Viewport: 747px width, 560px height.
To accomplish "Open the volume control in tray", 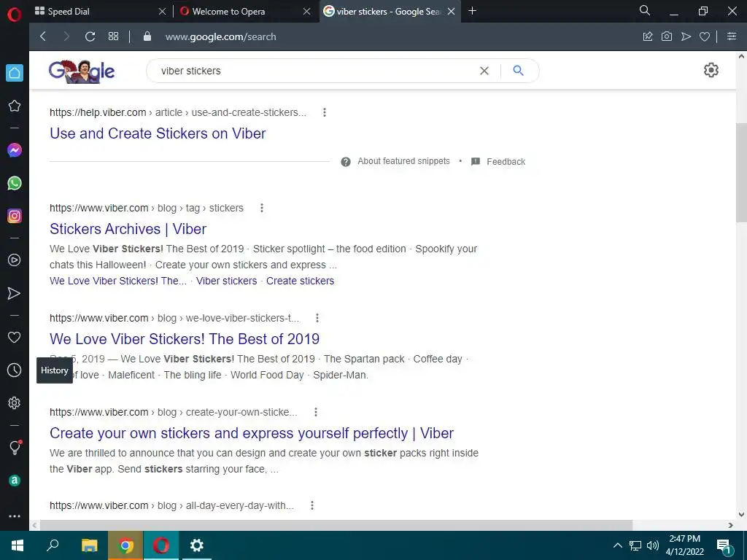I will pyautogui.click(x=653, y=545).
